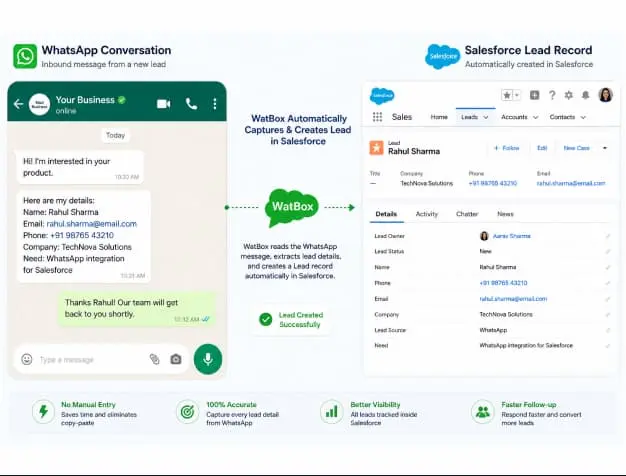This screenshot has height=476, width=626.
Task: Start a voice call in WhatsApp chat
Action: pos(191,104)
